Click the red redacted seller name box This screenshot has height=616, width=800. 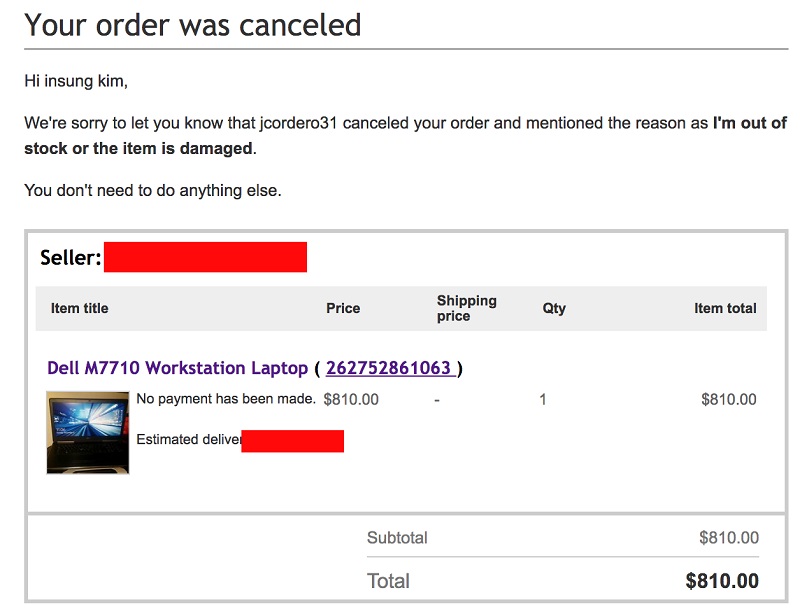pos(205,257)
